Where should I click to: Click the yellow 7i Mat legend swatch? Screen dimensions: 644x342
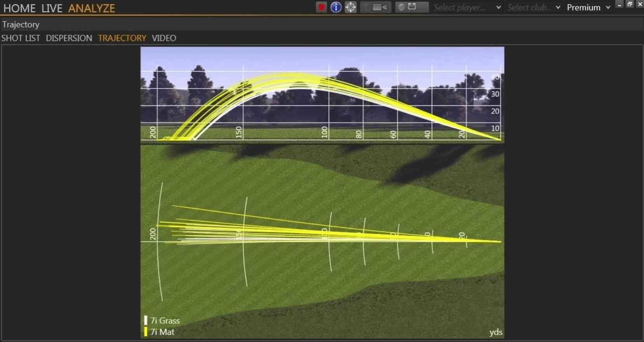146,332
